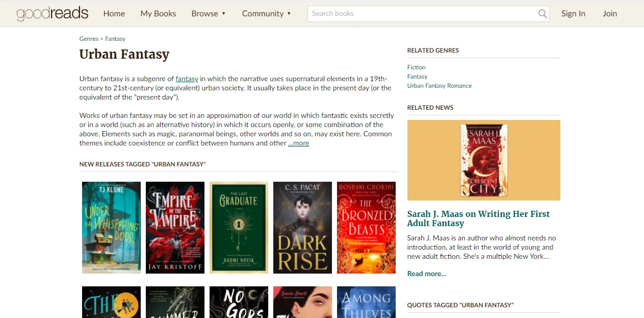
Task: Click the Sign In link
Action: 573,14
